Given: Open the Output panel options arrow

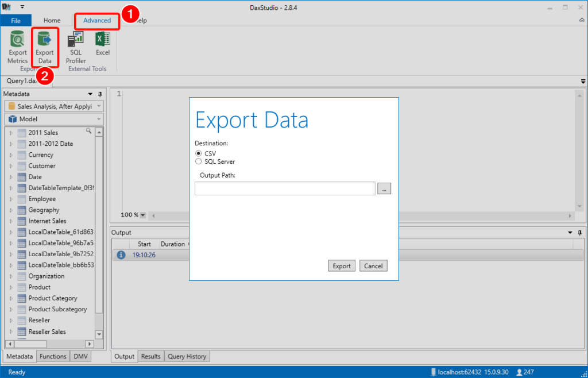Looking at the screenshot, I should (570, 233).
